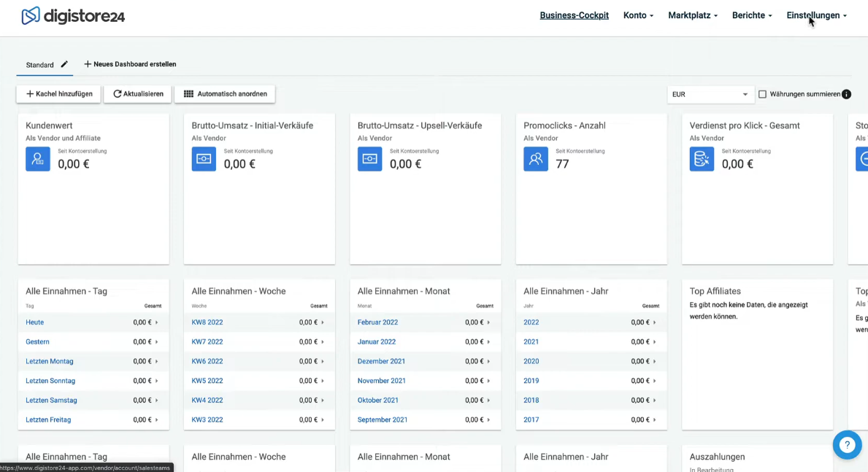Enable Währungen summieren checkbox
Image resolution: width=868 pixels, height=472 pixels.
pos(762,94)
